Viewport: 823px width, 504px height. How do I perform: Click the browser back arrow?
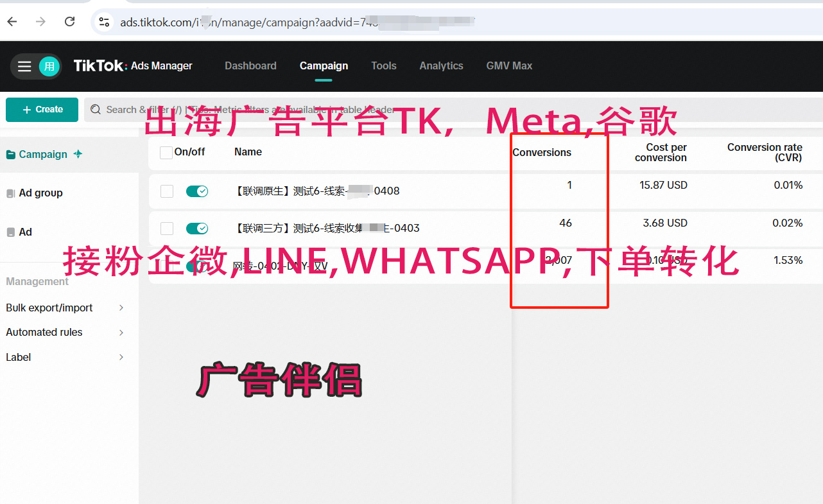(12, 22)
